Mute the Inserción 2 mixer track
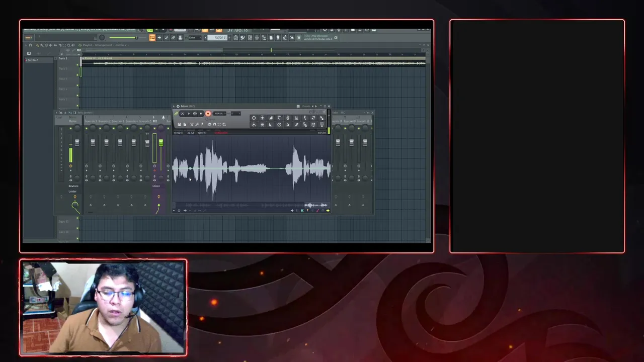 pos(100,128)
